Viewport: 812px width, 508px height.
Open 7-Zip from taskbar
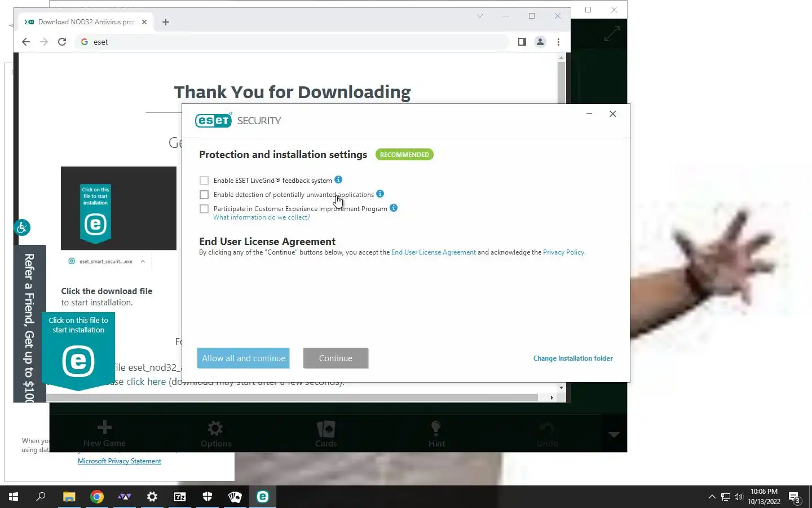[x=180, y=497]
